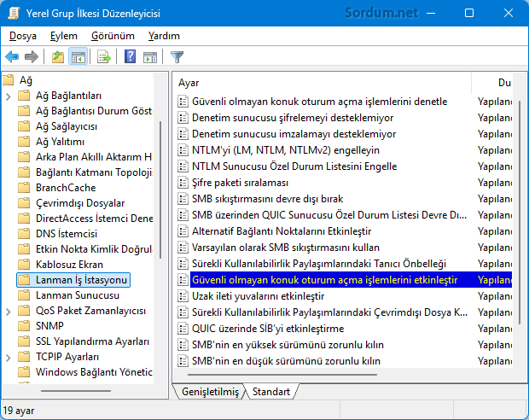The width and height of the screenshot is (529, 420).
Task: Select 'Denetim sunucusu imzalamayı desteklemiyor' policy
Action: pyautogui.click(x=294, y=134)
